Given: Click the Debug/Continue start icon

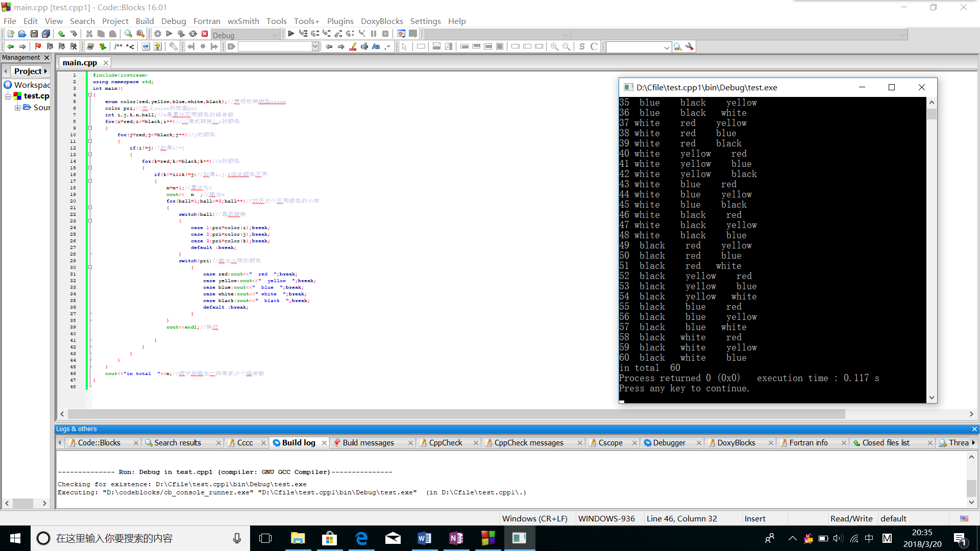Looking at the screenshot, I should [291, 34].
